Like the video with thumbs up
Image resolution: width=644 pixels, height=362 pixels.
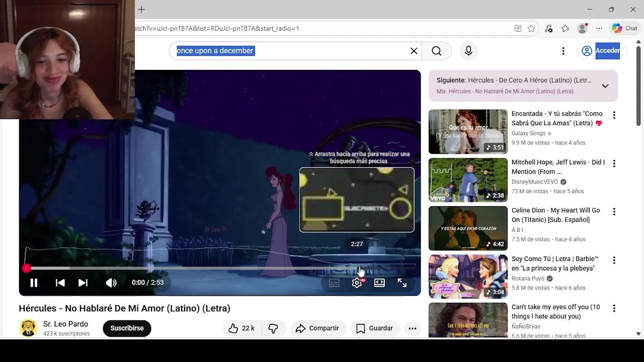coord(242,328)
